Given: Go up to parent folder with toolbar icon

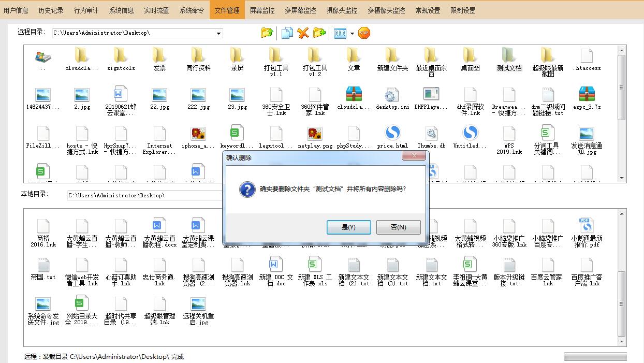Looking at the screenshot, I should click(x=267, y=33).
